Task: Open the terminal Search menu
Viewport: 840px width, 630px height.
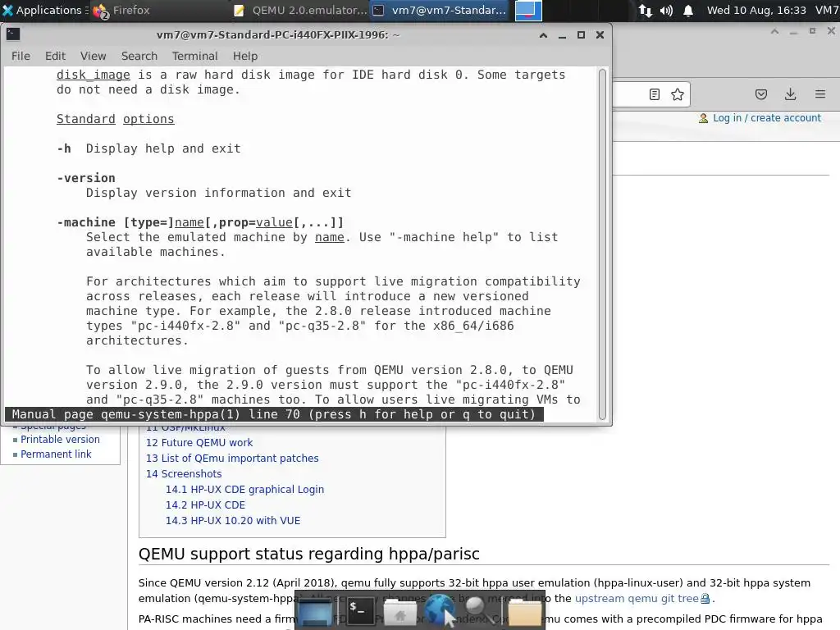Action: (x=139, y=56)
